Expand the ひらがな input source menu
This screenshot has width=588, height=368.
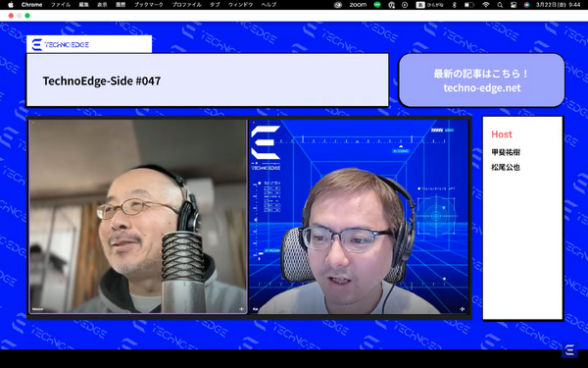(x=429, y=5)
